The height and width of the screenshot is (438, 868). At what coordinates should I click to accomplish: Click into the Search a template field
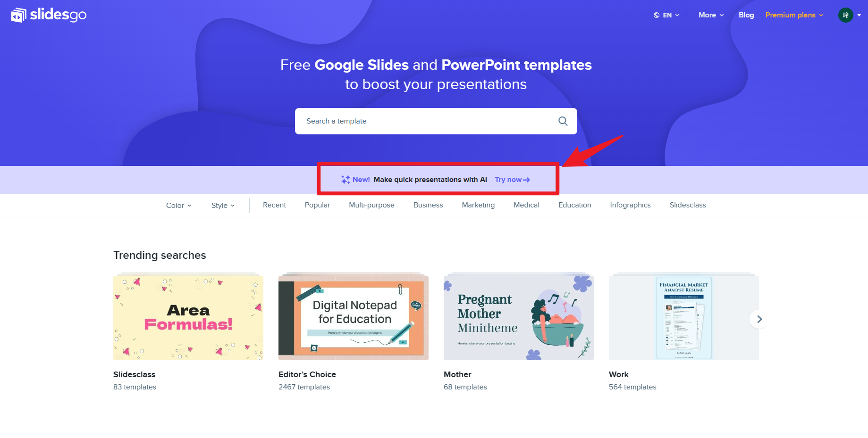click(425, 121)
